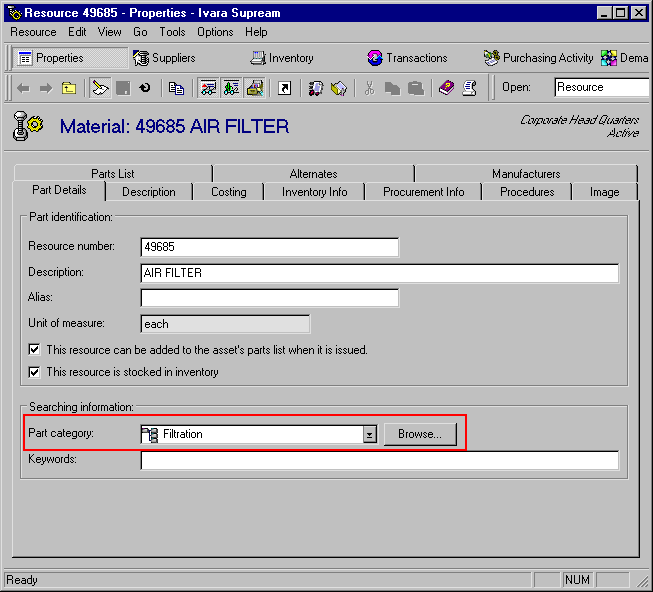Switch to the Costing tab
This screenshot has width=653, height=592.
229,192
